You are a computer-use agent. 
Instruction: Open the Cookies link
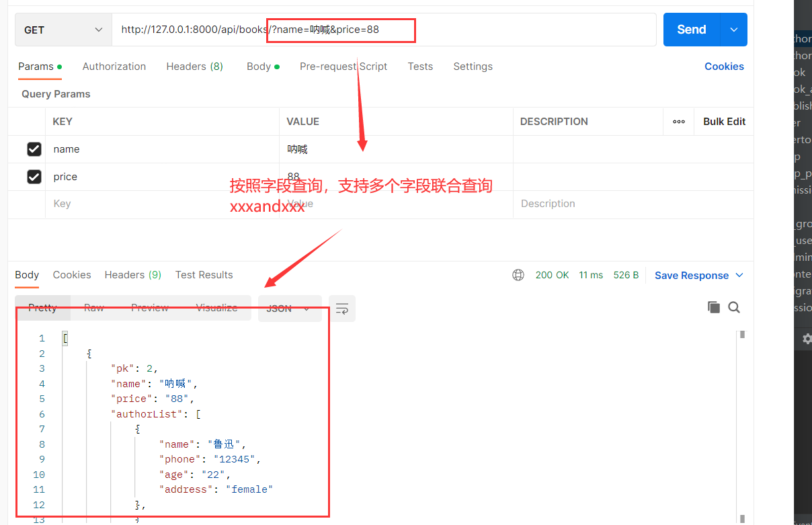tap(724, 67)
